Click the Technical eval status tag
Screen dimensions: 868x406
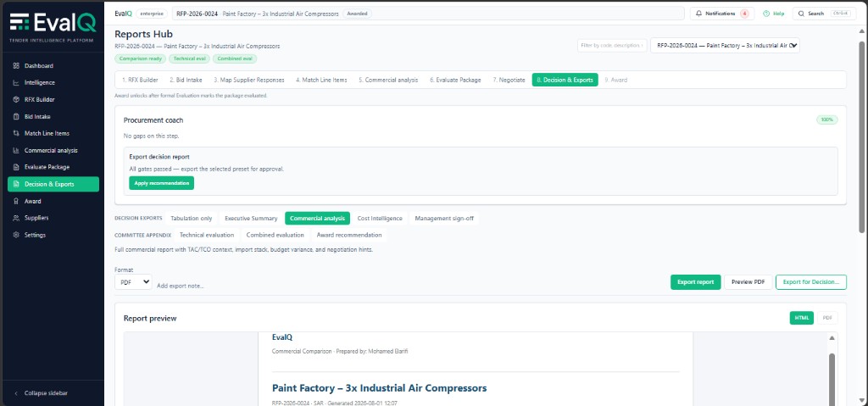pos(189,58)
